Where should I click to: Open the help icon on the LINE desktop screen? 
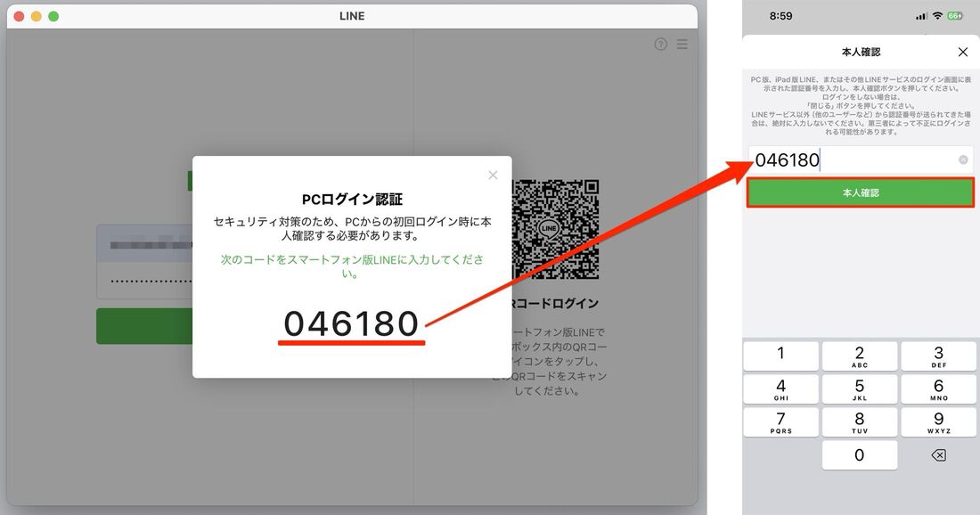coord(660,43)
